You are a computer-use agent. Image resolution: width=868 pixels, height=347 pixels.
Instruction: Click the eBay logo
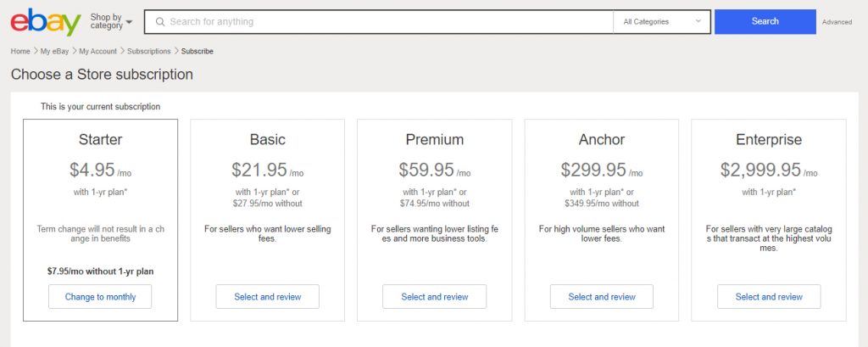click(x=46, y=21)
